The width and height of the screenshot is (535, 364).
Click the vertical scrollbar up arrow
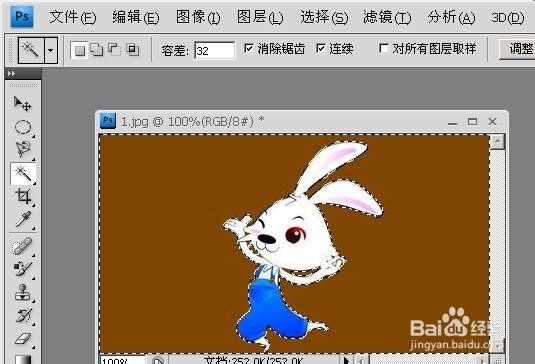point(497,142)
